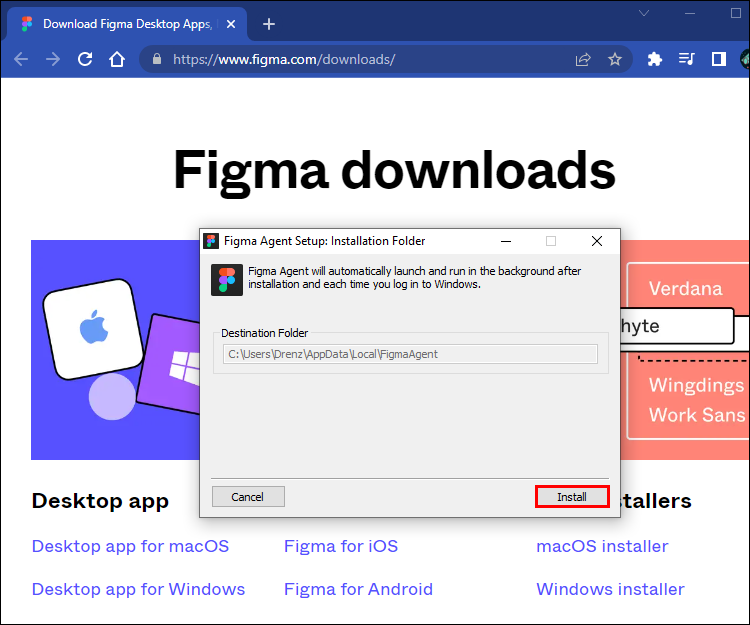Open a new browser tab

(269, 24)
